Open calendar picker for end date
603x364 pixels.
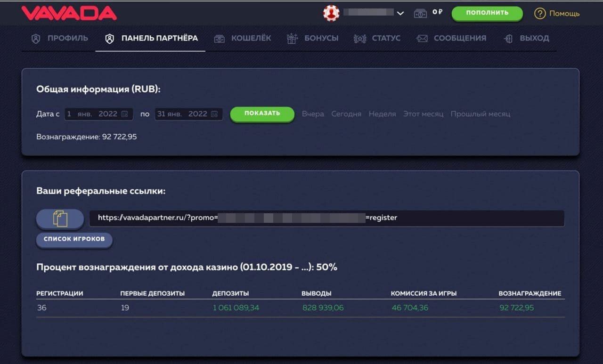pyautogui.click(x=214, y=114)
